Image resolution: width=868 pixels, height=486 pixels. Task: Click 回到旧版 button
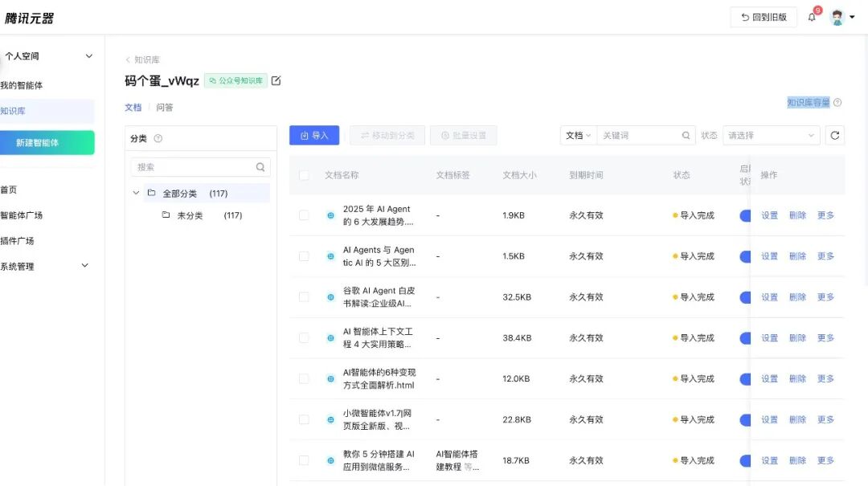(764, 17)
